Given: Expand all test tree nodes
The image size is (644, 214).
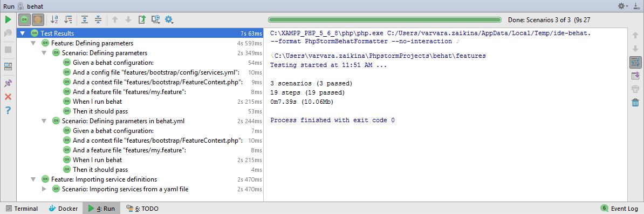Looking at the screenshot, I should pyautogui.click(x=85, y=19).
